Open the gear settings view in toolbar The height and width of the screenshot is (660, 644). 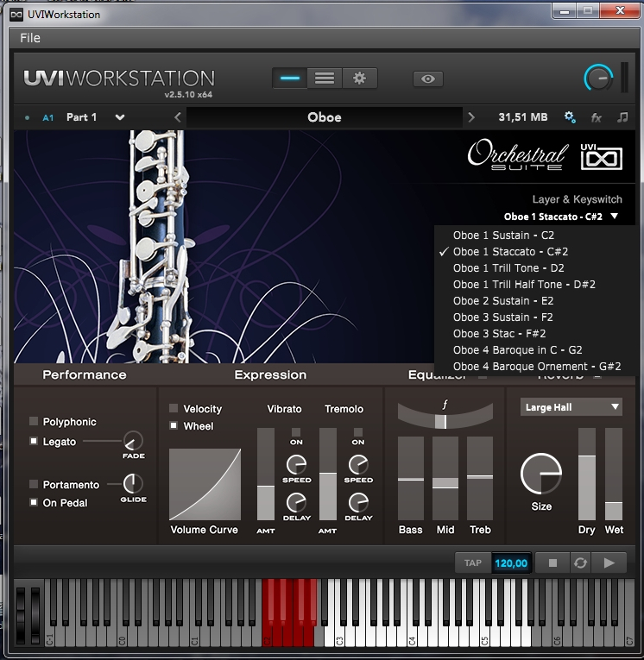[359, 79]
